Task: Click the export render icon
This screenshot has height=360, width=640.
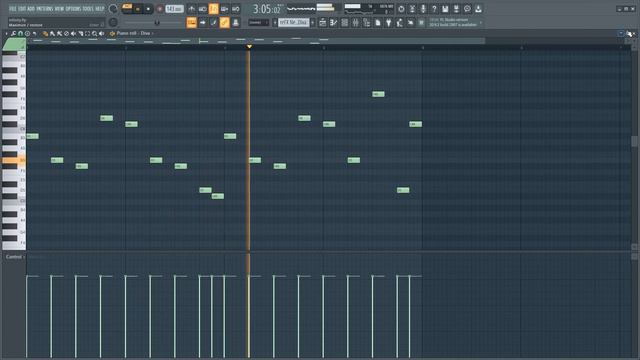Action: click(x=456, y=9)
